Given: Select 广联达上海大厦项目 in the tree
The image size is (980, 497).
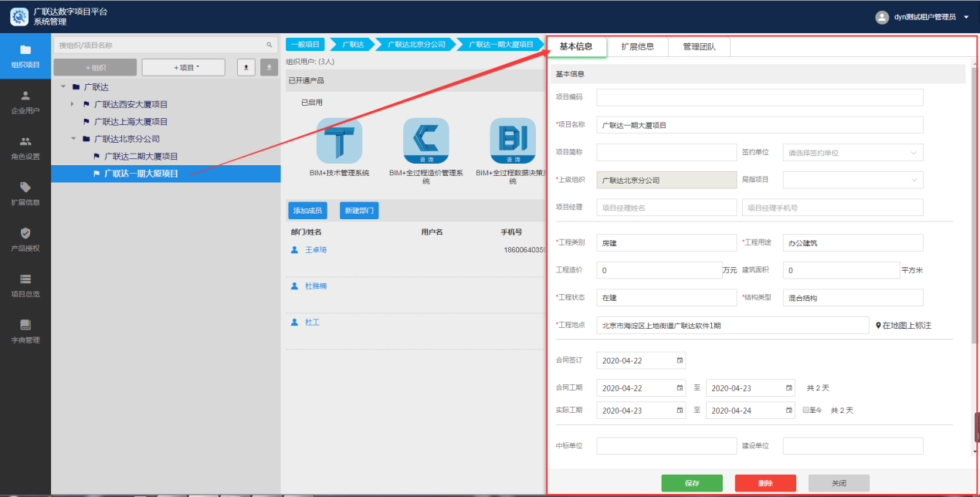Looking at the screenshot, I should (131, 122).
